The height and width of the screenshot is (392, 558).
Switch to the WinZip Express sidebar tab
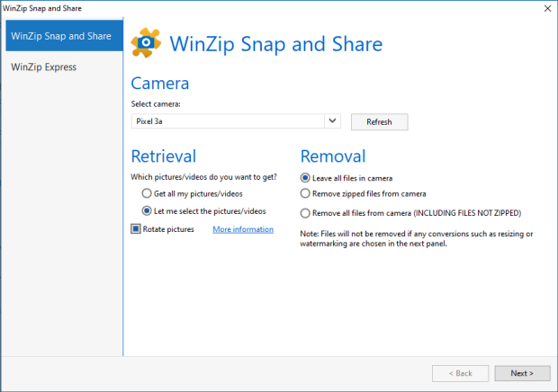pyautogui.click(x=65, y=67)
